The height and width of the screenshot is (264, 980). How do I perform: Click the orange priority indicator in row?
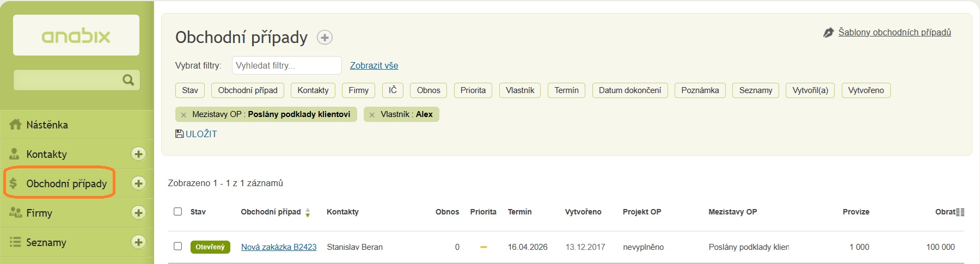(483, 247)
